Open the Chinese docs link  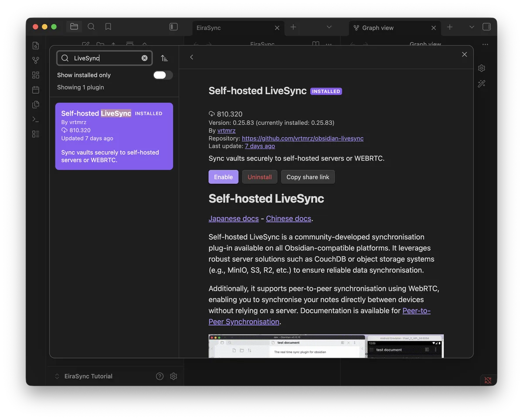289,219
